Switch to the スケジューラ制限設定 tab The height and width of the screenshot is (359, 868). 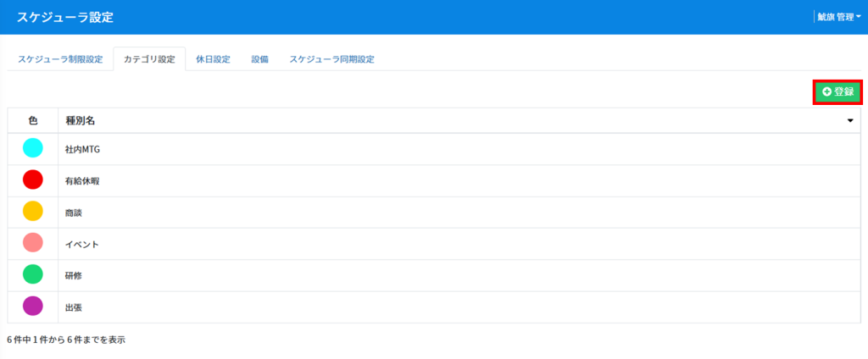click(60, 59)
